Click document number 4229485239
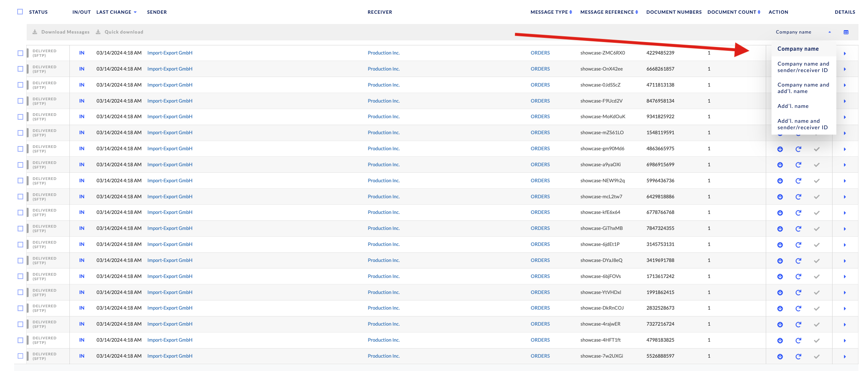The image size is (868, 371). coord(660,53)
